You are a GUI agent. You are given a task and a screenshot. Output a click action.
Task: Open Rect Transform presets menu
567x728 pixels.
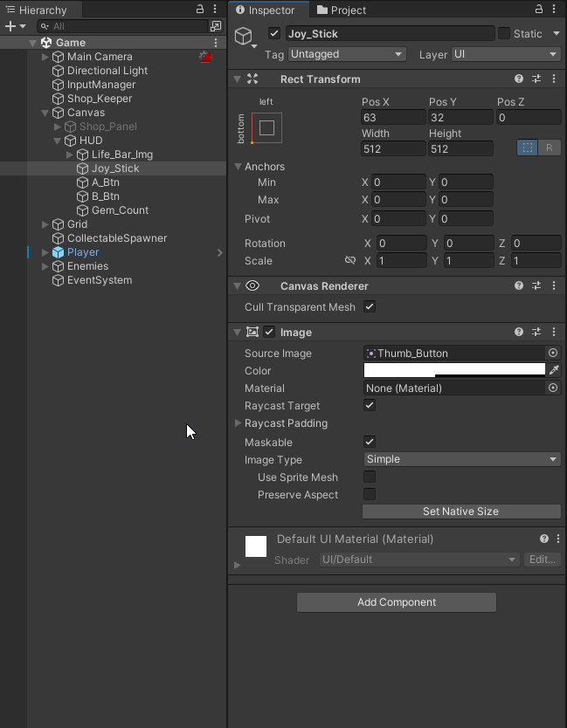pos(536,79)
